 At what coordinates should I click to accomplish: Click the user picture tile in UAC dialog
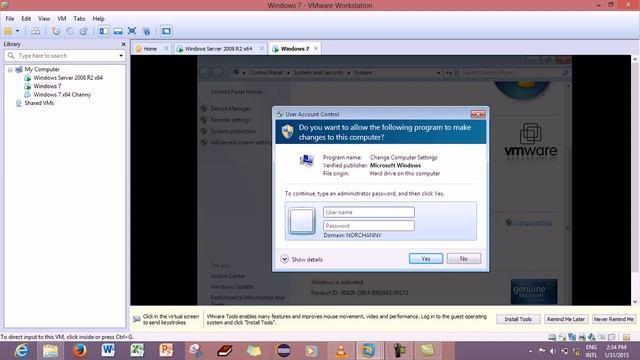(302, 221)
